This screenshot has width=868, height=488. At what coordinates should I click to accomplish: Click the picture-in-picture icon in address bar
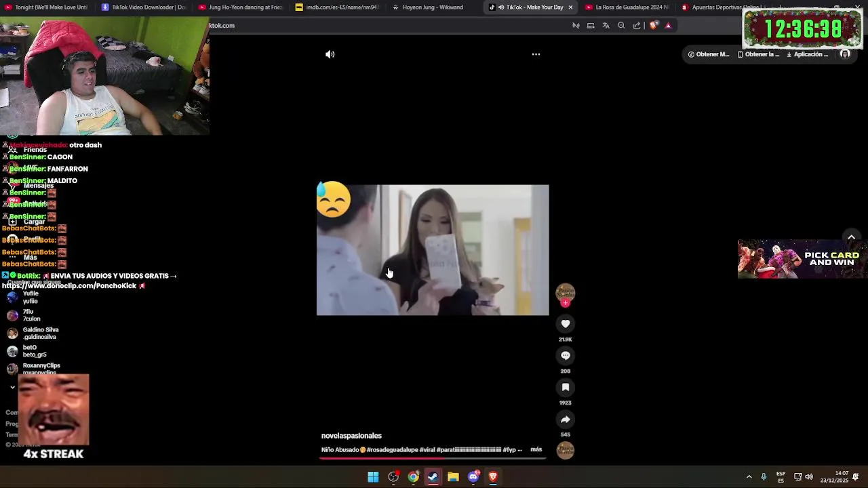coord(591,26)
